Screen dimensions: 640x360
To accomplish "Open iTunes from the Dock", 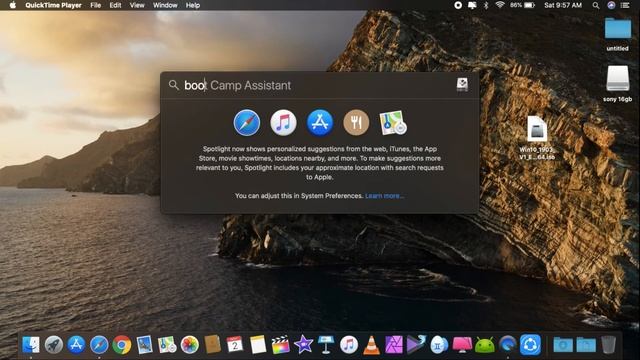I will point(349,345).
